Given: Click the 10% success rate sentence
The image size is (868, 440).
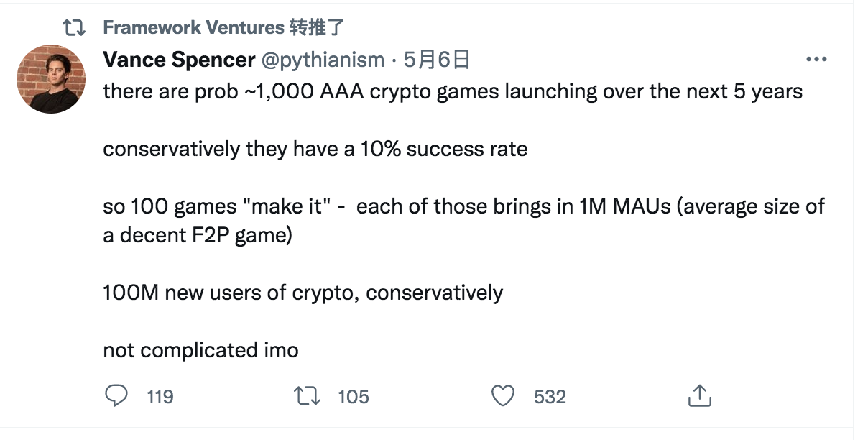Looking at the screenshot, I should pos(315,150).
